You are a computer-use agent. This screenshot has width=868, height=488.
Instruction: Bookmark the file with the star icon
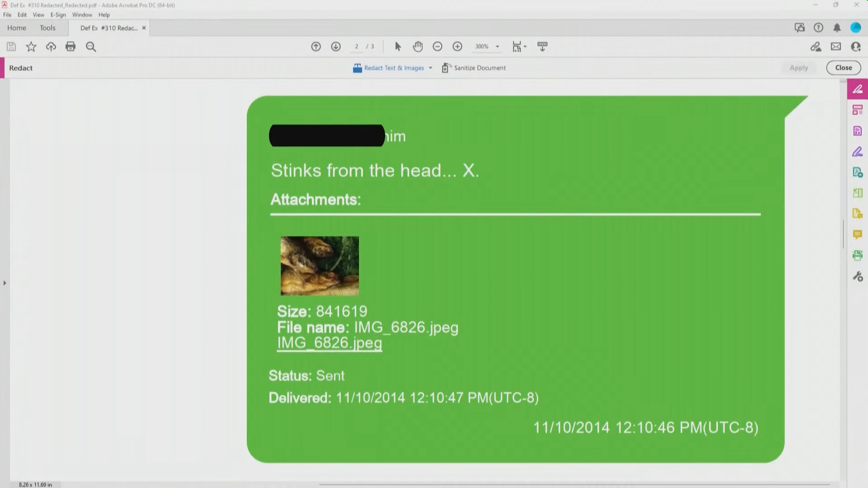click(x=31, y=47)
